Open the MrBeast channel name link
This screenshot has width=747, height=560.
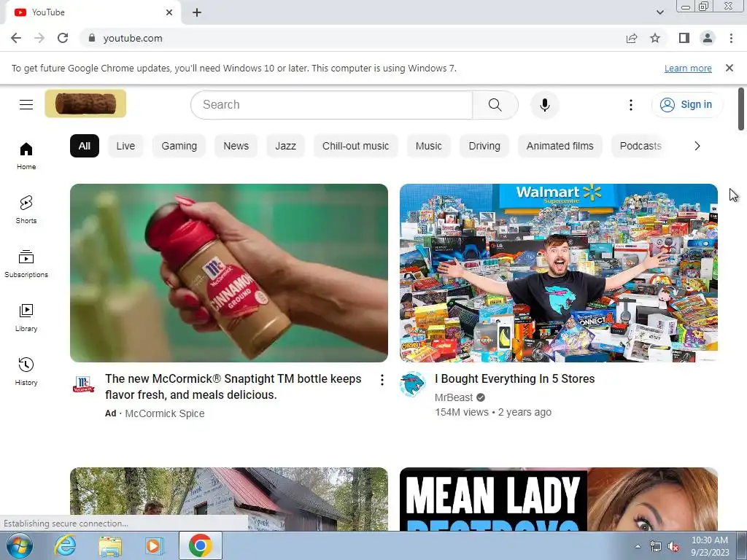coord(454,397)
